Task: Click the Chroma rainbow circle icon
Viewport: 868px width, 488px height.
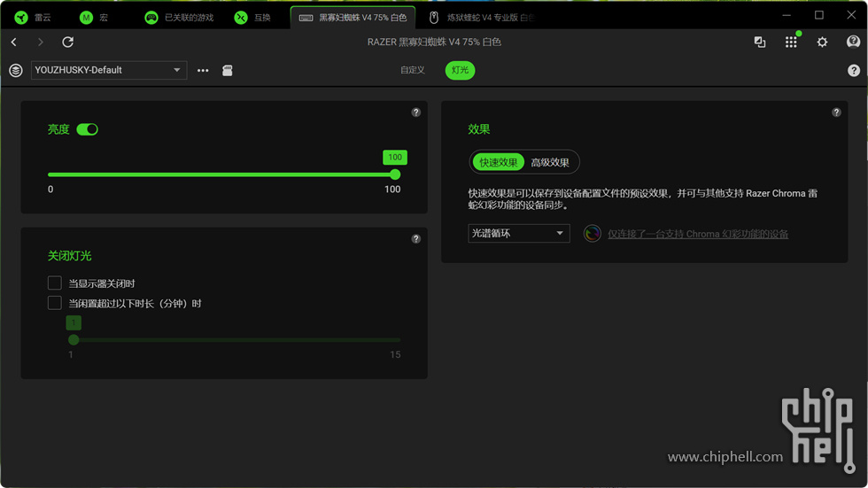Action: [592, 234]
